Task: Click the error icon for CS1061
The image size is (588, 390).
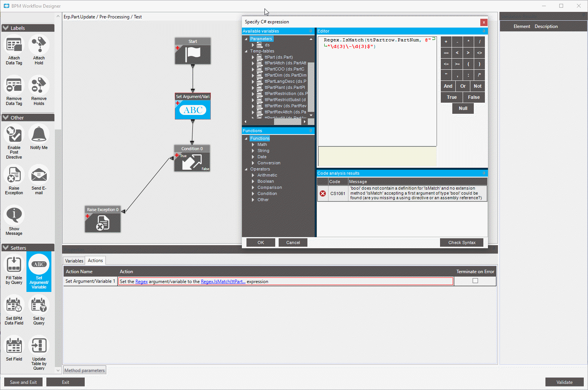Action: (x=323, y=193)
